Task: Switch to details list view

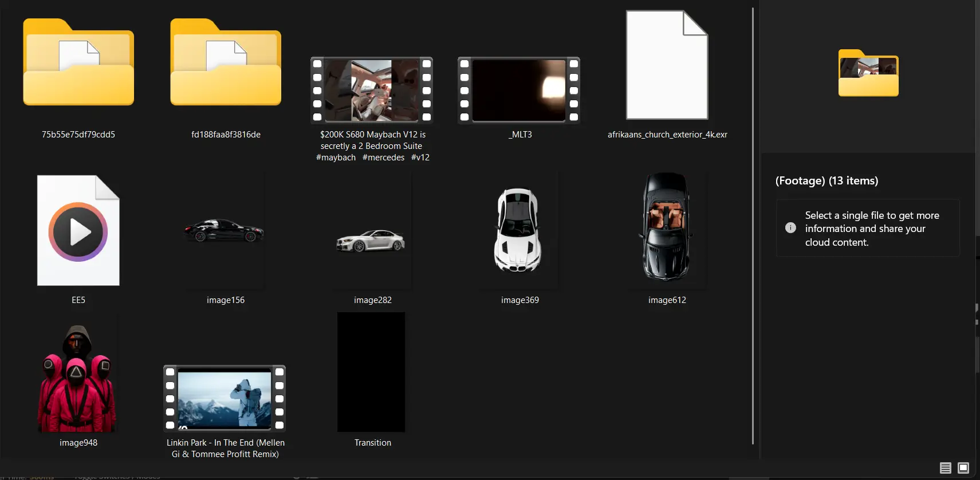Action: pos(945,468)
